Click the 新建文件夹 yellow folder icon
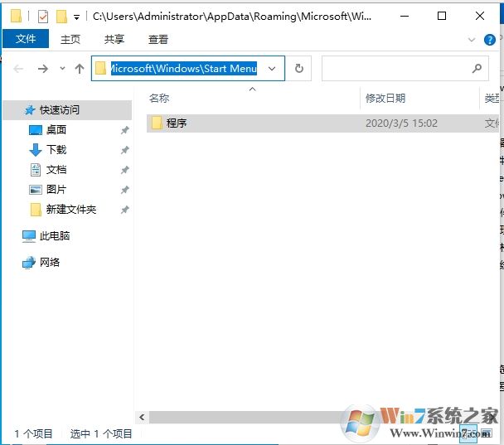This screenshot has width=504, height=445. tap(36, 210)
